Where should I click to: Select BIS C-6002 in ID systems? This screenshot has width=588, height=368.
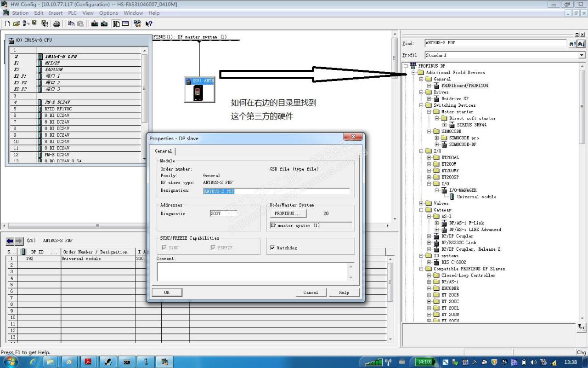pos(455,262)
